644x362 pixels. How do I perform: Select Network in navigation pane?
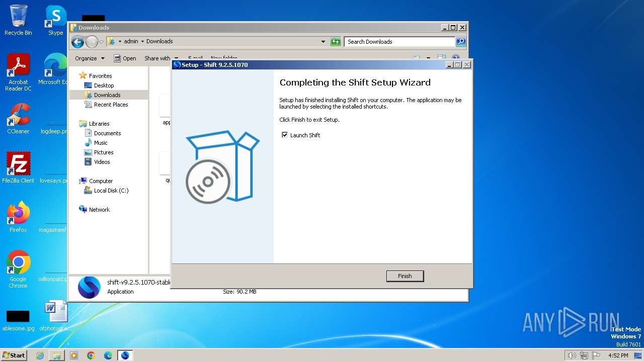(99, 210)
